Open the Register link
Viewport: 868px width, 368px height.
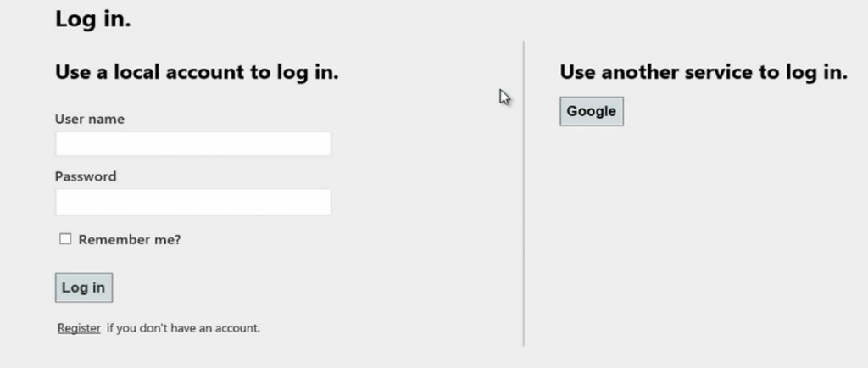click(x=79, y=328)
